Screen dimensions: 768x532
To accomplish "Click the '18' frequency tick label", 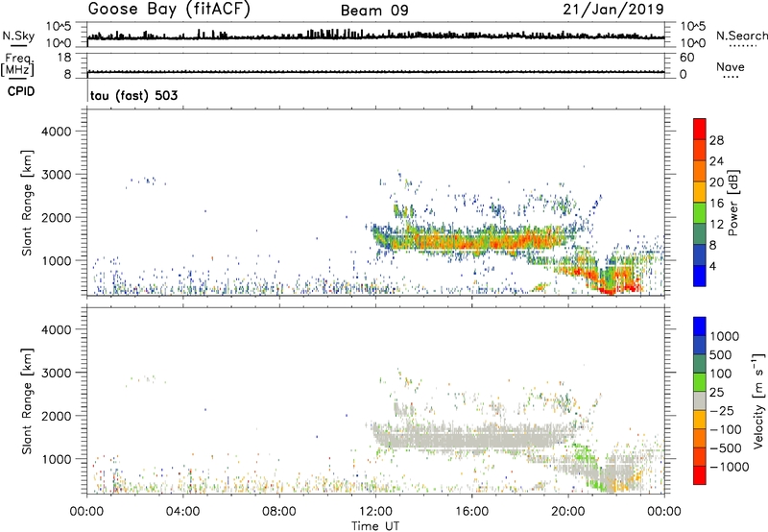I will pos(64,58).
